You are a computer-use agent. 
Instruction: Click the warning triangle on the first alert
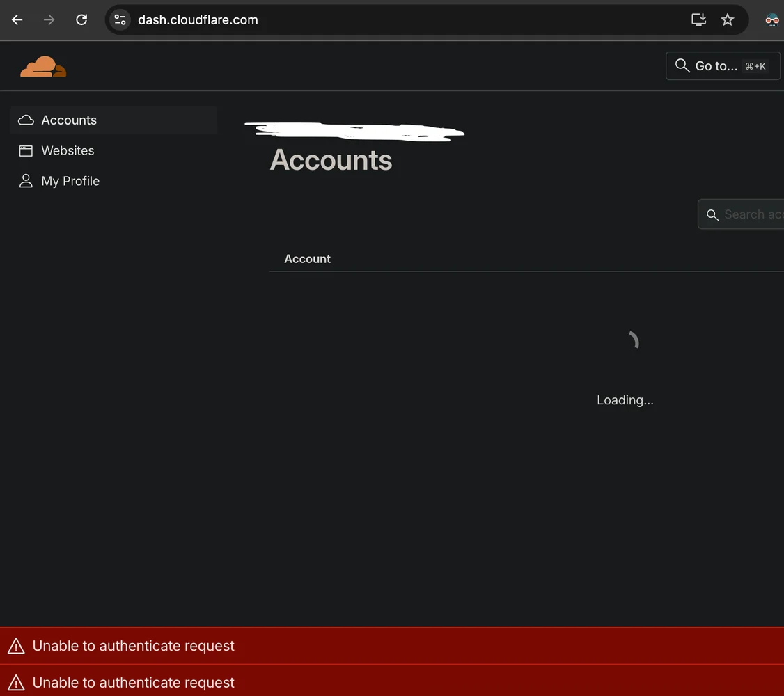(16, 645)
